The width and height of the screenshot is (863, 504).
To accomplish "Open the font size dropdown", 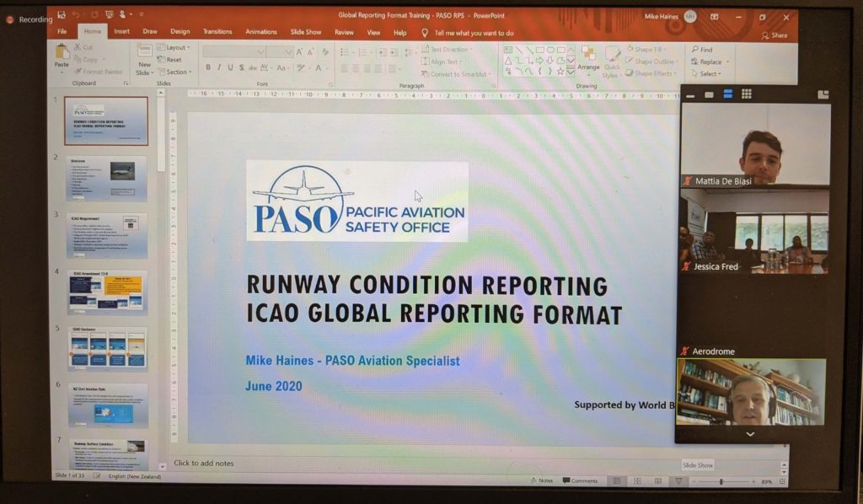I will tap(288, 51).
